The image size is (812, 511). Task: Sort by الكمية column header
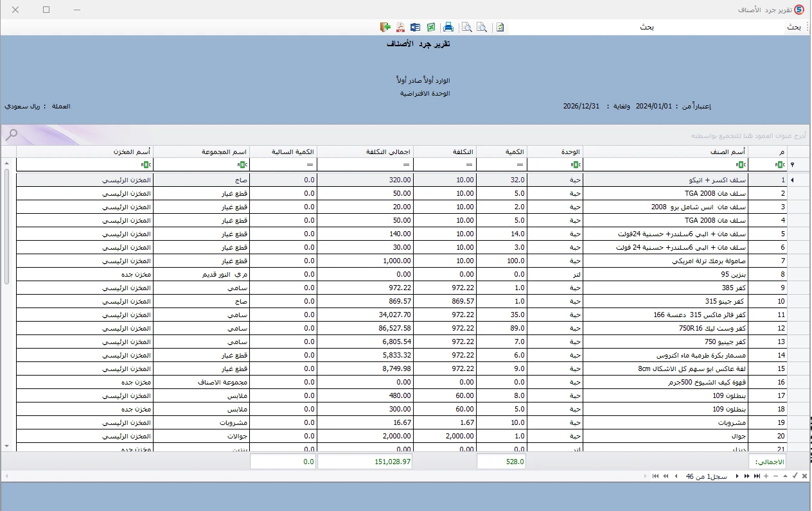click(x=502, y=152)
